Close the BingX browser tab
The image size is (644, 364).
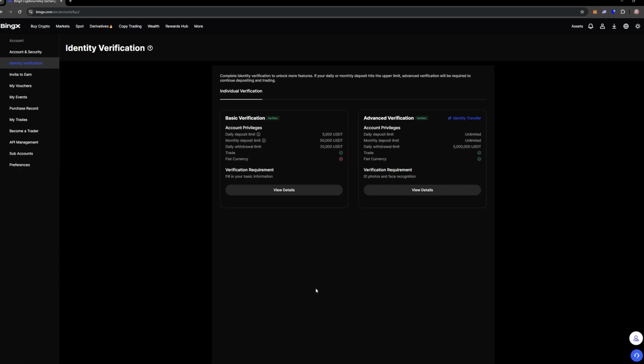[x=61, y=1]
